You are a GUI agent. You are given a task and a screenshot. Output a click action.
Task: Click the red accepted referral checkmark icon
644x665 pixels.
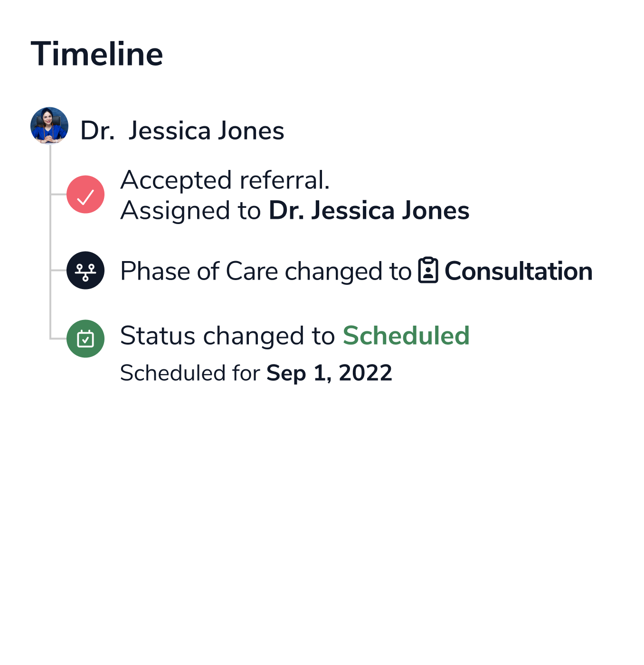click(x=85, y=194)
